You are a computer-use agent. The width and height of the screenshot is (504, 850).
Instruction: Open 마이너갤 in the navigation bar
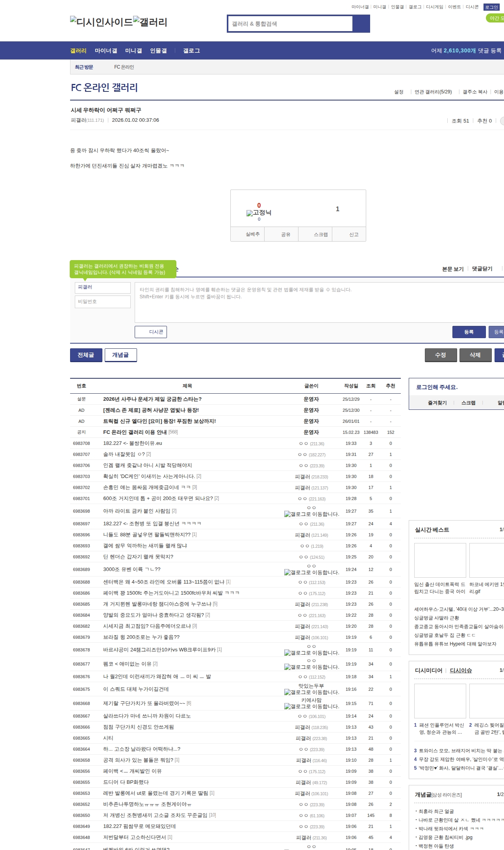pyautogui.click(x=106, y=51)
